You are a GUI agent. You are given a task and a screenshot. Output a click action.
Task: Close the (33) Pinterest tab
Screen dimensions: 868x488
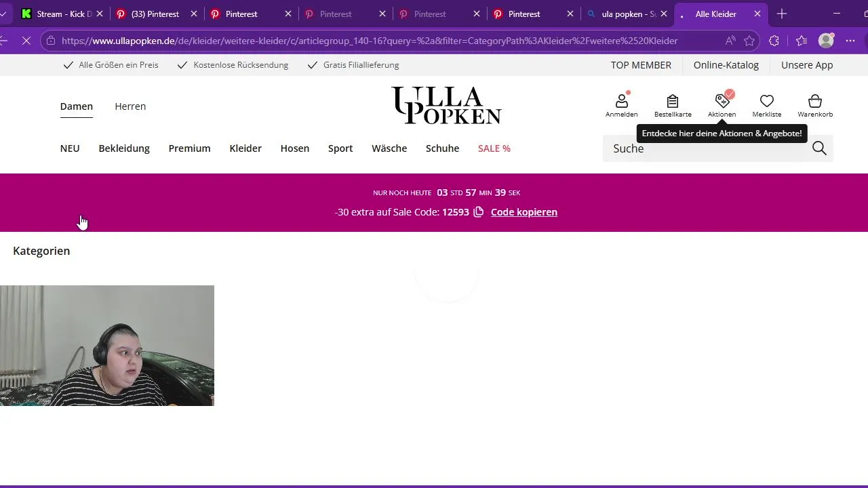(x=193, y=14)
